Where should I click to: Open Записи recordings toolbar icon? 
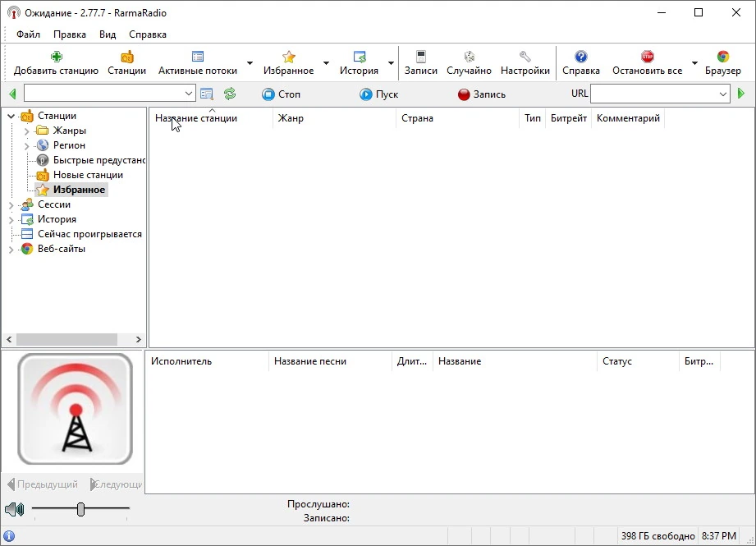(421, 57)
